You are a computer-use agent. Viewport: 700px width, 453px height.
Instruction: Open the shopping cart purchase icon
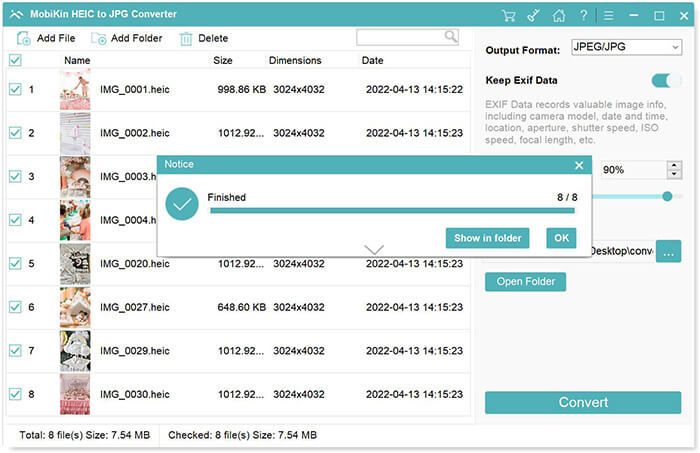[509, 16]
